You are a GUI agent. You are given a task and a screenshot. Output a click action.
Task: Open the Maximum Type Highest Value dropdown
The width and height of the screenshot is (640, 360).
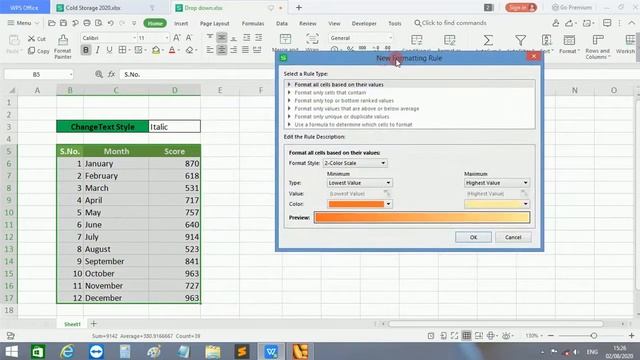(497, 183)
